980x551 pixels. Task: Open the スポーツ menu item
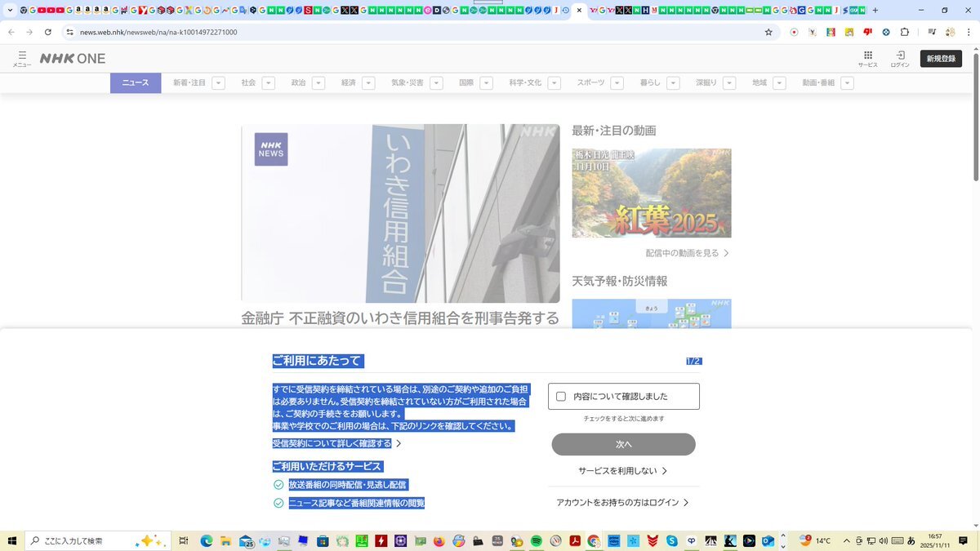(591, 82)
